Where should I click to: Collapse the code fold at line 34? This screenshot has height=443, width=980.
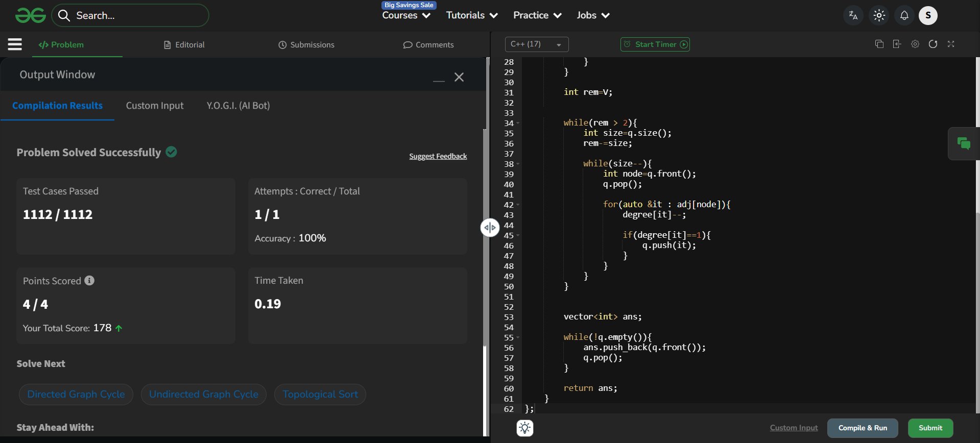(518, 123)
